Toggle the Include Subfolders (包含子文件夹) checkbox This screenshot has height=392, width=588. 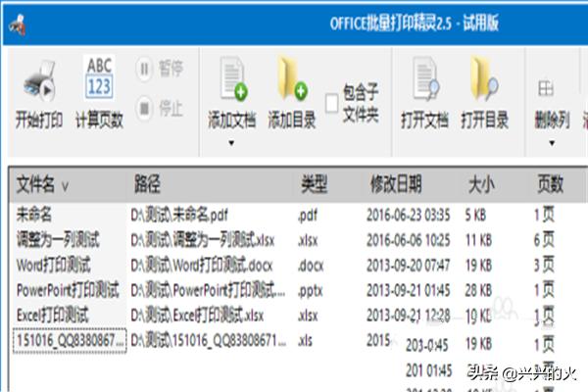(331, 103)
